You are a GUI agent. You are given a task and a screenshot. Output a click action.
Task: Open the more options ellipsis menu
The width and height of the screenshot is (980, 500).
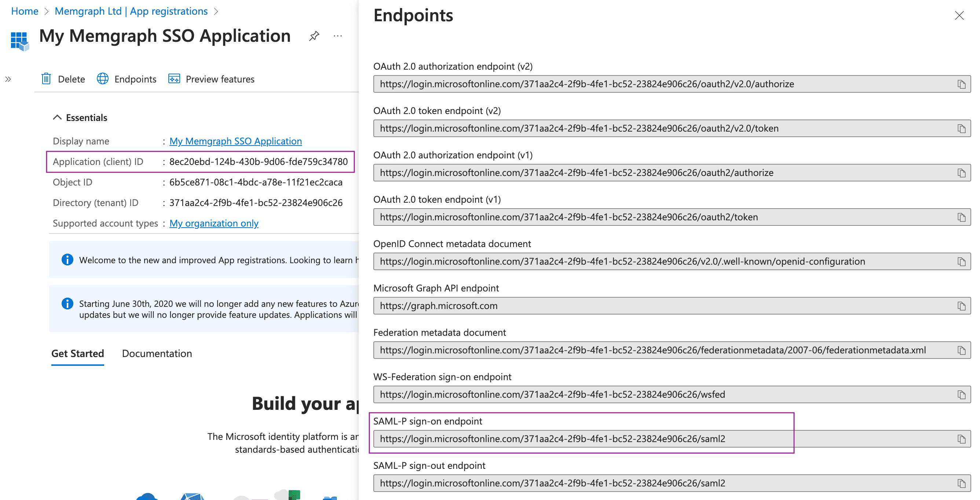337,36
